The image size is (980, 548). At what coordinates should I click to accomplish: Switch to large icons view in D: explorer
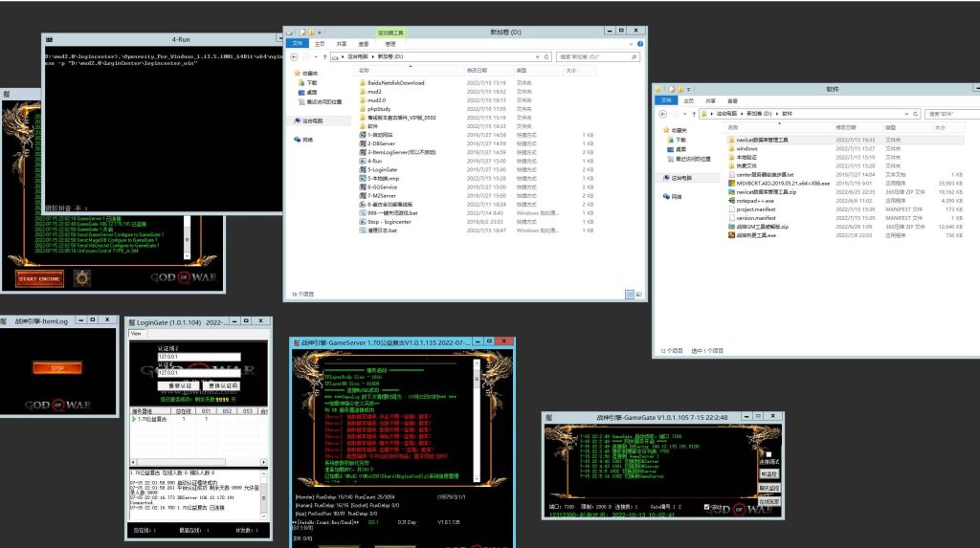(639, 295)
